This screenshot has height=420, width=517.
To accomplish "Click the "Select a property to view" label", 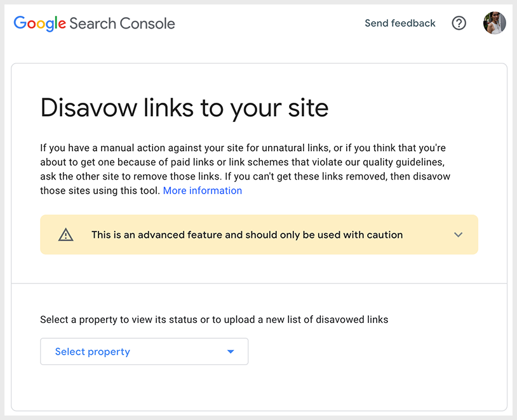I will click(100, 320).
